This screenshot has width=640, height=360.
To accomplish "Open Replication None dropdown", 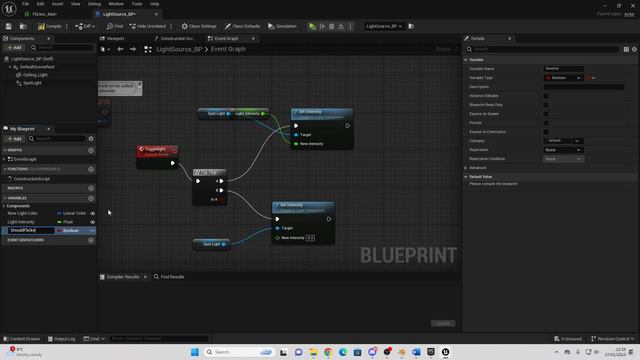I will tap(563, 150).
